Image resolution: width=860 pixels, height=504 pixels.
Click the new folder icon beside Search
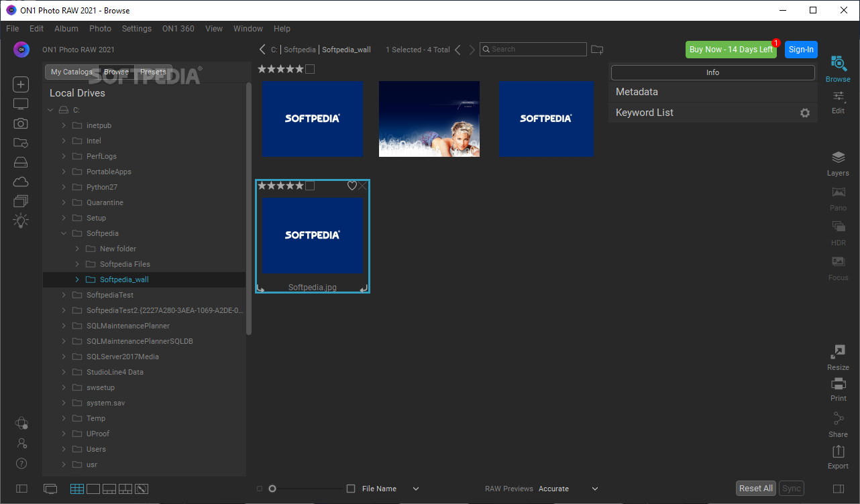click(x=597, y=50)
